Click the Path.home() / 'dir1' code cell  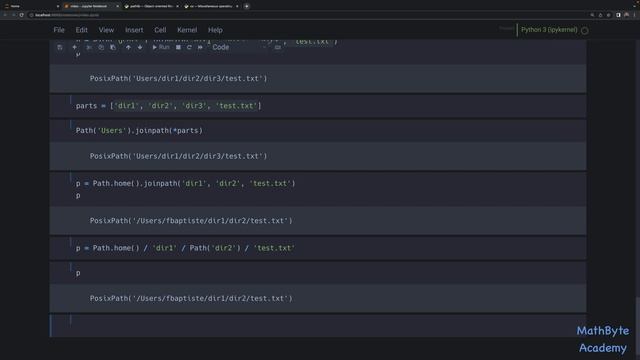pos(318,248)
